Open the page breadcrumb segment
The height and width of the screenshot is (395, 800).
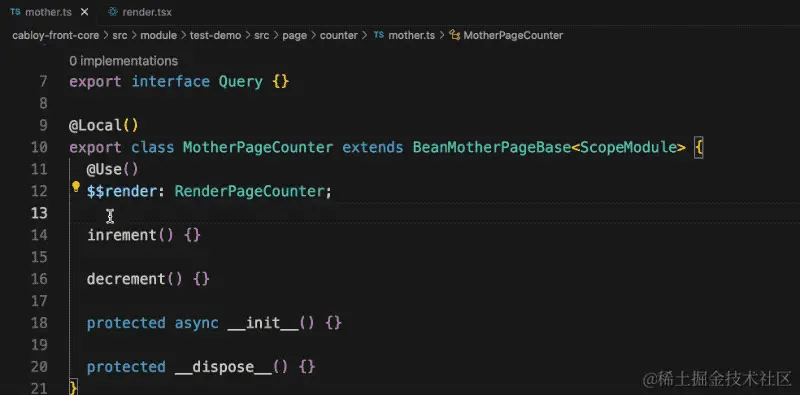tap(294, 35)
